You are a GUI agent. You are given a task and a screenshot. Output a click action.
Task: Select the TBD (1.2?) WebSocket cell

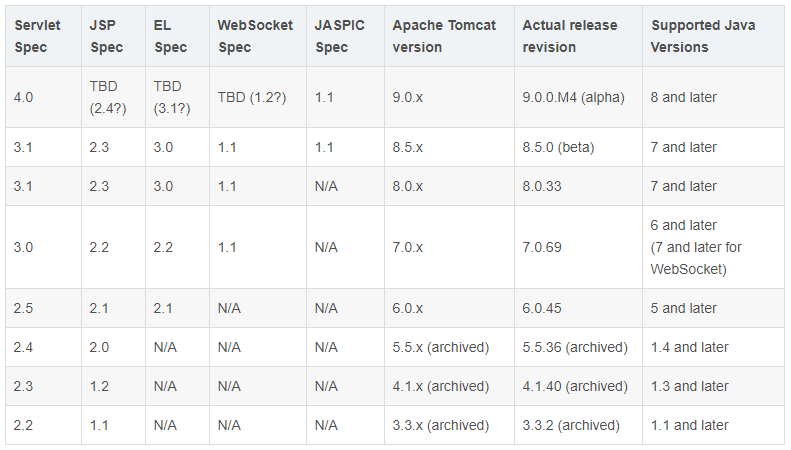click(254, 97)
